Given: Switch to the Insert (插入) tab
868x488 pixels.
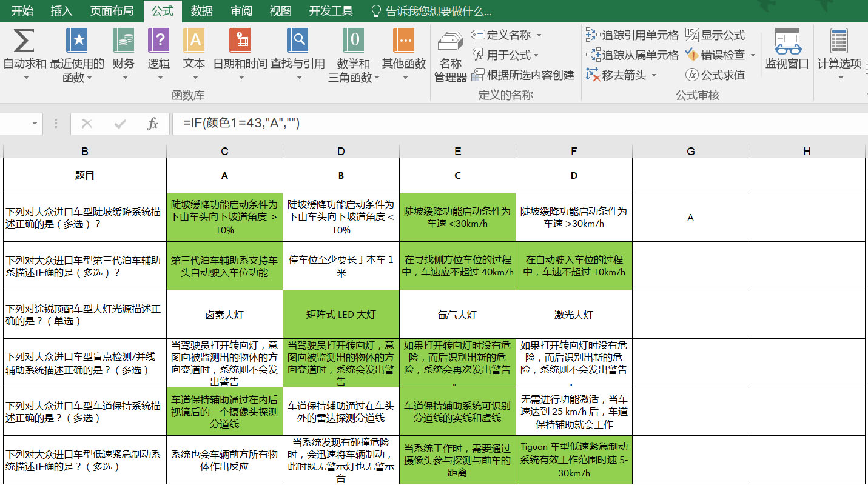Looking at the screenshot, I should click(x=61, y=11).
